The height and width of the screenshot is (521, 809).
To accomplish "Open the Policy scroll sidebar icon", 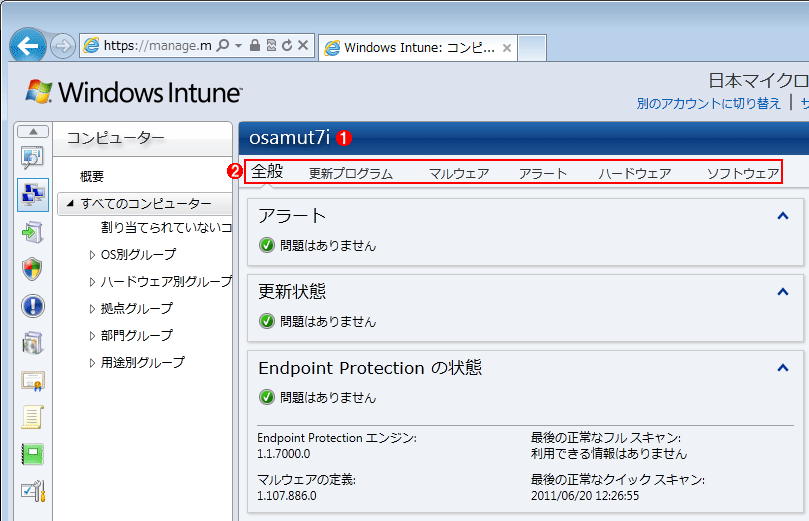I will pos(33,417).
